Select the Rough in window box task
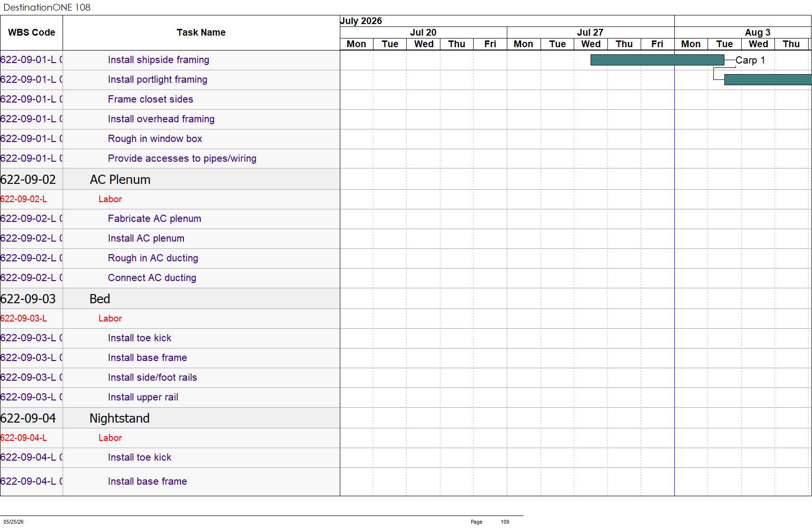This screenshot has width=812, height=528. coord(155,139)
